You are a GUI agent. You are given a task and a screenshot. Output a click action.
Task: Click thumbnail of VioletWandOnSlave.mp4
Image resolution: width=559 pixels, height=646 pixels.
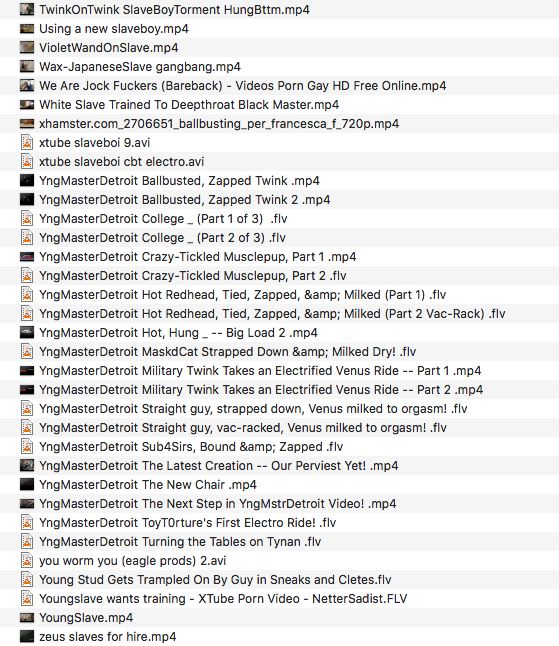27,47
